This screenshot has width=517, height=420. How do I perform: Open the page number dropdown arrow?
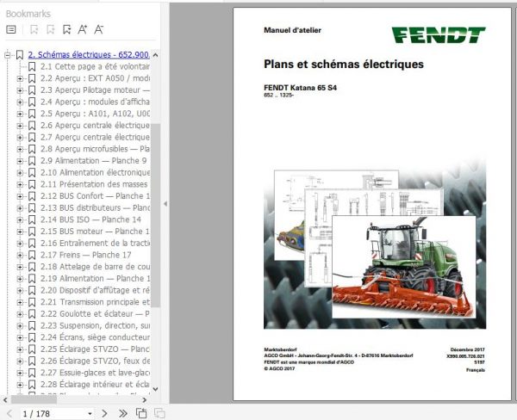(90, 414)
